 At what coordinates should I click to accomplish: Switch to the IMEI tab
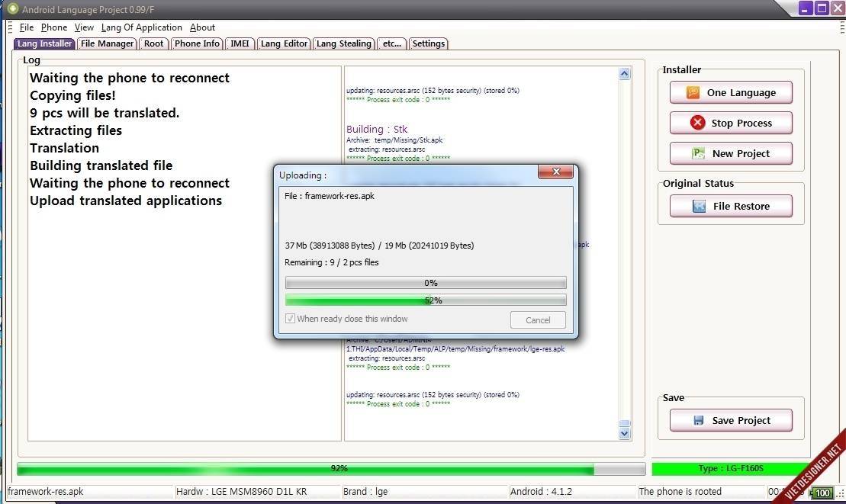point(240,43)
